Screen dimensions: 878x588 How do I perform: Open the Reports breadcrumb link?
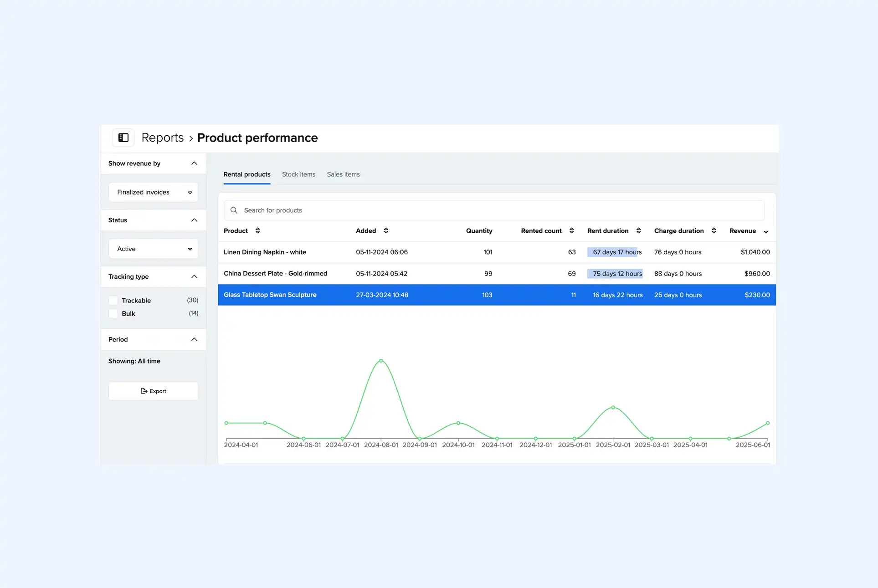coord(162,138)
